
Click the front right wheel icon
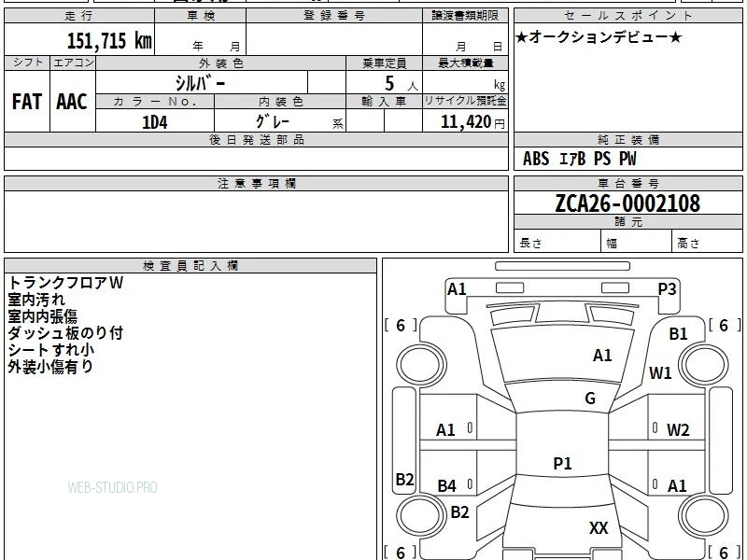[x=704, y=365]
